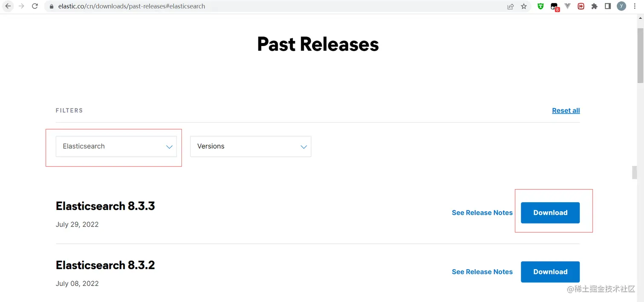Bookmark this page with the star icon
This screenshot has height=302, width=644.
pos(524,6)
